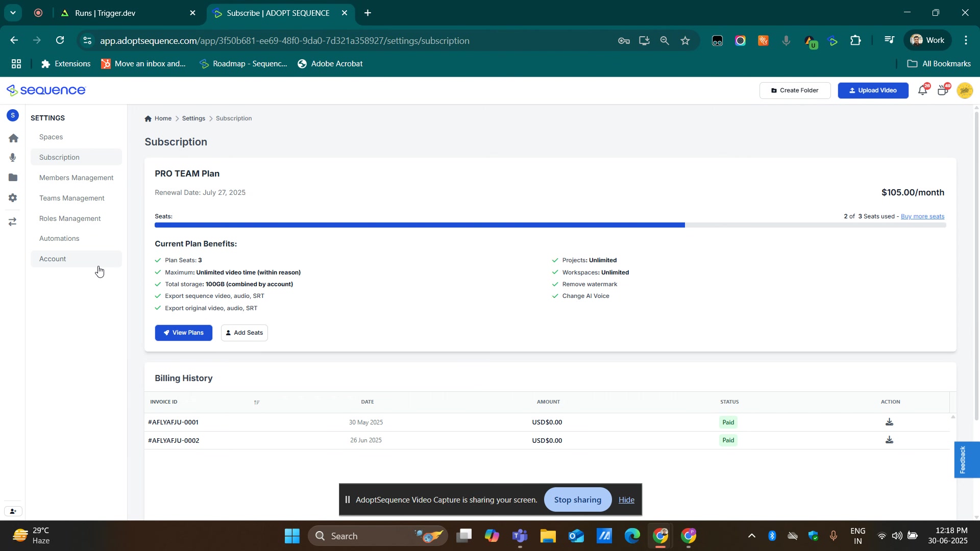Click the settings gear icon in sidebar
The height and width of the screenshot is (551, 980).
point(13,198)
